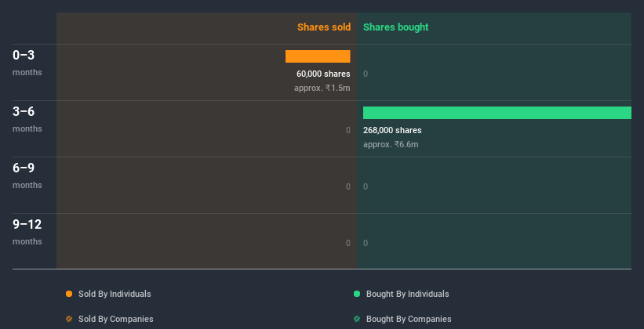
Task: Select the Shares bought column header
Action: pyautogui.click(x=396, y=27)
